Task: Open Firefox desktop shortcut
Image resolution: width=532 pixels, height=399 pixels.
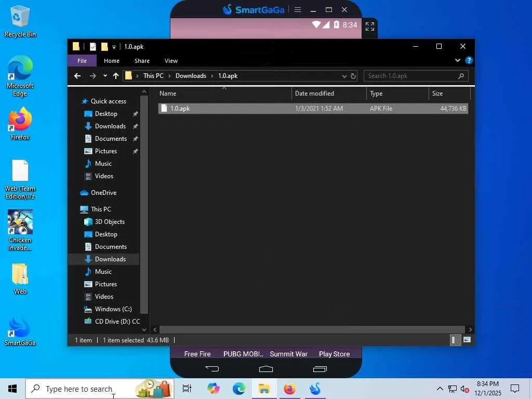Action: [x=20, y=124]
